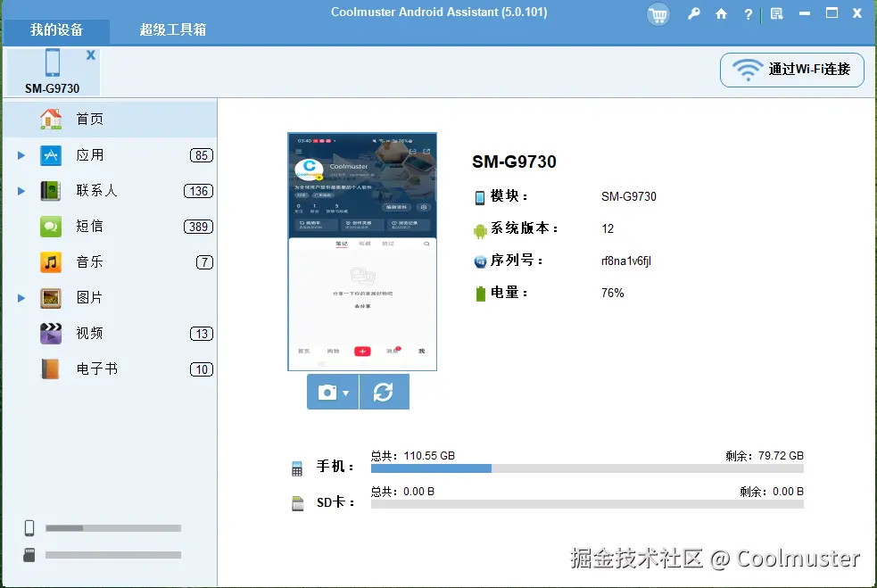877x588 pixels.
Task: Expand the 图片 section arrow
Action: pyautogui.click(x=20, y=297)
